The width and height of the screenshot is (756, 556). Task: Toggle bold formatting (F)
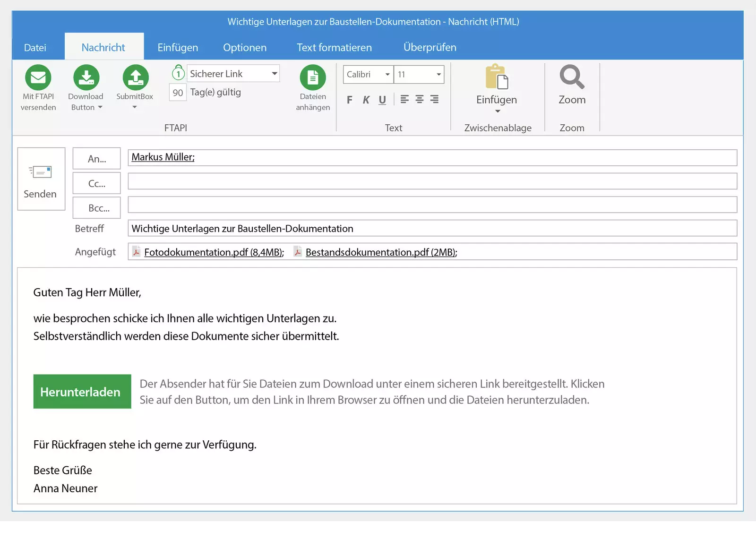click(350, 100)
